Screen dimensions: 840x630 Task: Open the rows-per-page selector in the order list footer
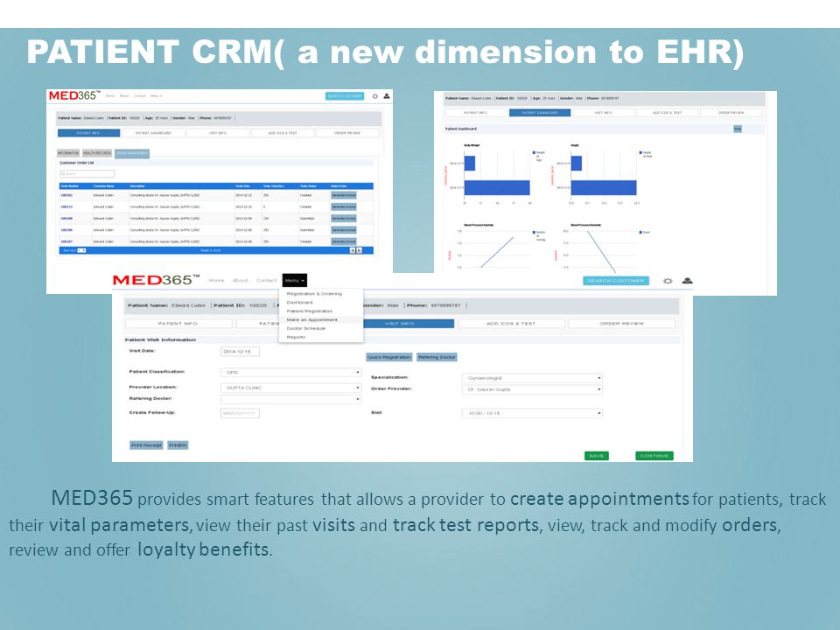(81, 250)
